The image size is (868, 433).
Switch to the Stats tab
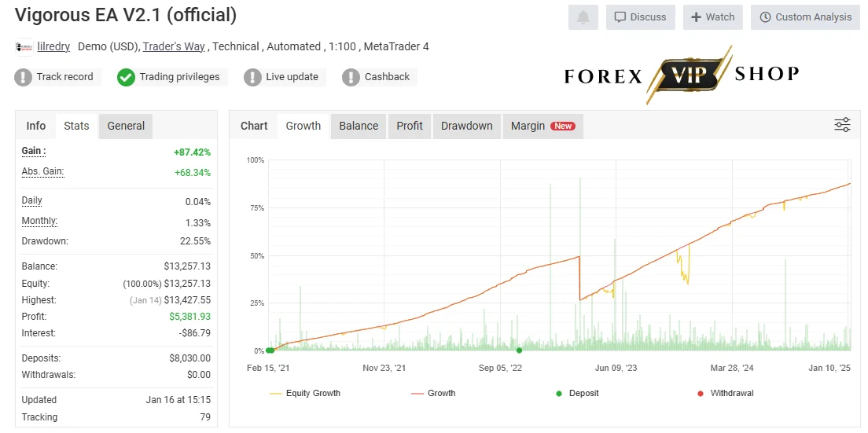pyautogui.click(x=76, y=126)
